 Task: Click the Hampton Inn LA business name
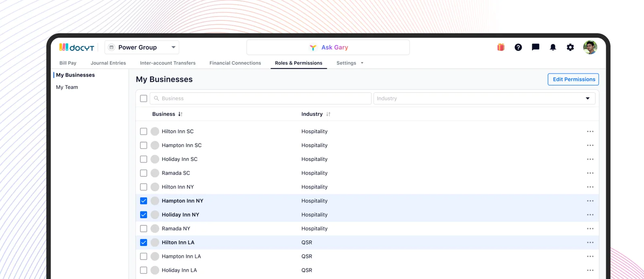181,256
